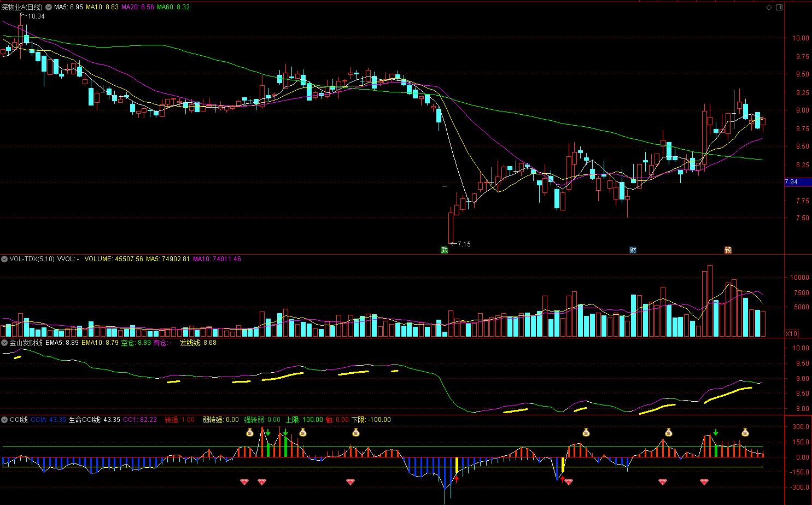The height and width of the screenshot is (505, 812).
Task: Click the first money bag icon in CC线 panel
Action: coord(250,433)
